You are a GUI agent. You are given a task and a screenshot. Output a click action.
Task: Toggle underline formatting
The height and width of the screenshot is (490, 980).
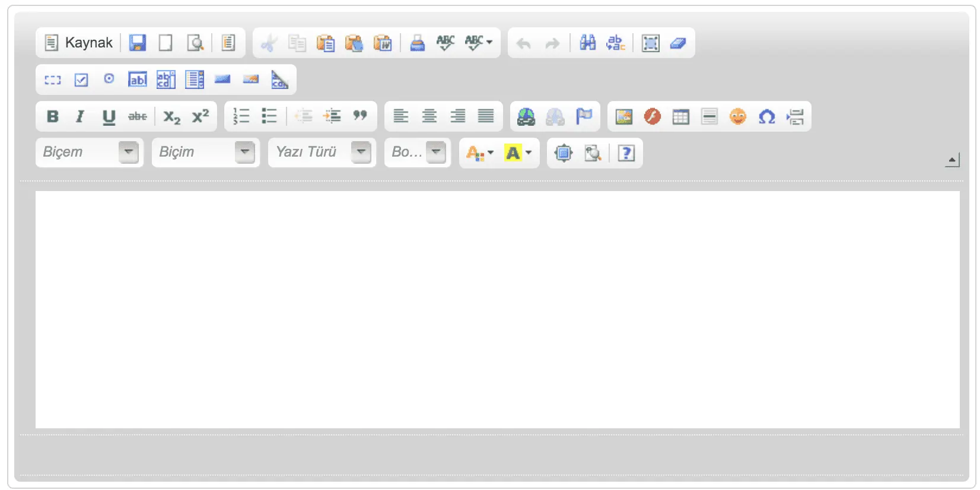(x=109, y=116)
